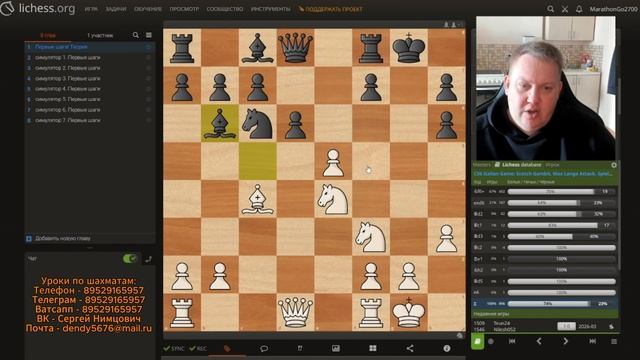Switch to the 1 участник tab
This screenshot has width=640, height=360.
(x=100, y=36)
